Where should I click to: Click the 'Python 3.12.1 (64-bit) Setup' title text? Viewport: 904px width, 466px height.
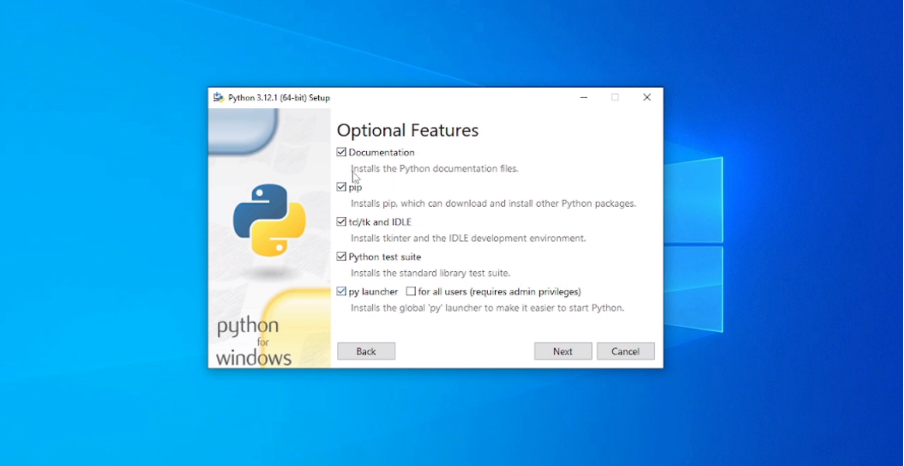click(x=279, y=98)
